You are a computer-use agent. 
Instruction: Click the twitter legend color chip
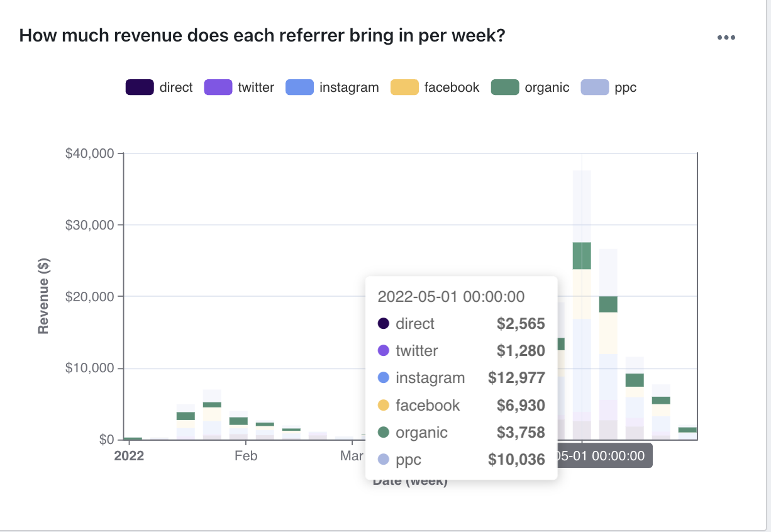[217, 87]
